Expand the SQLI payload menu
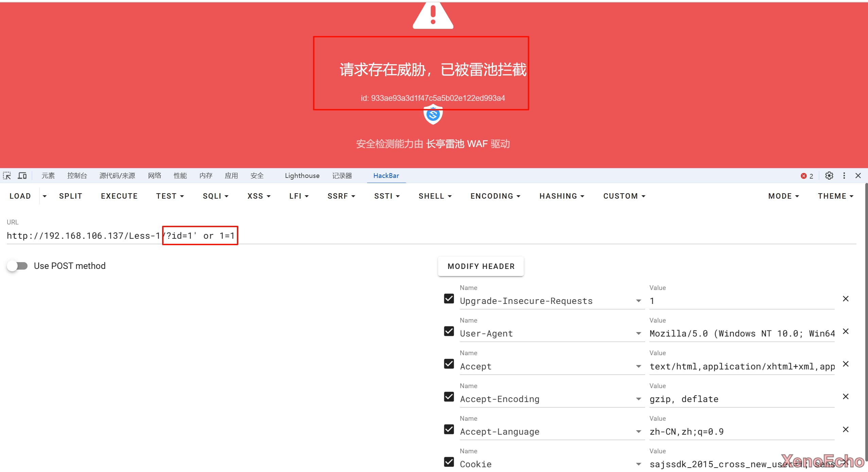Viewport: 868px width, 472px height. pyautogui.click(x=215, y=196)
